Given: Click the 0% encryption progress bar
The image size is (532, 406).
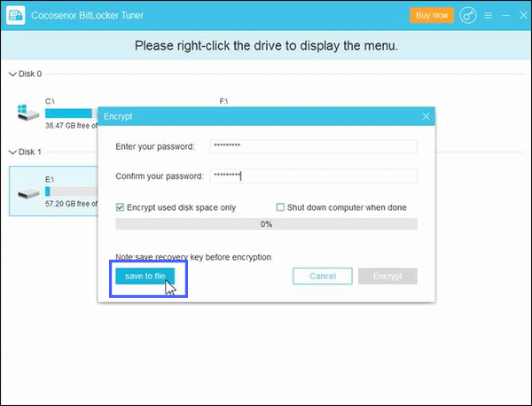Looking at the screenshot, I should (x=266, y=224).
